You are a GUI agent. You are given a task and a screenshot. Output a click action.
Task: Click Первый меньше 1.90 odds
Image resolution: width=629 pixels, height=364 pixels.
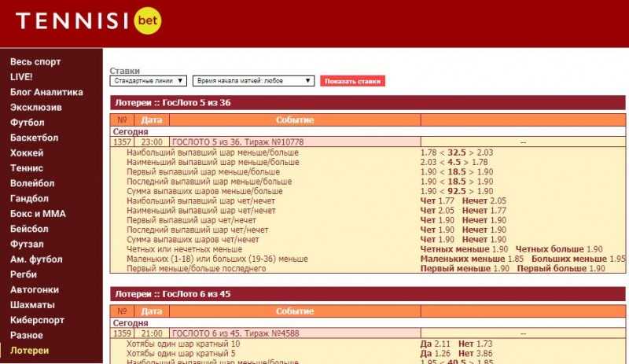pyautogui.click(x=465, y=269)
